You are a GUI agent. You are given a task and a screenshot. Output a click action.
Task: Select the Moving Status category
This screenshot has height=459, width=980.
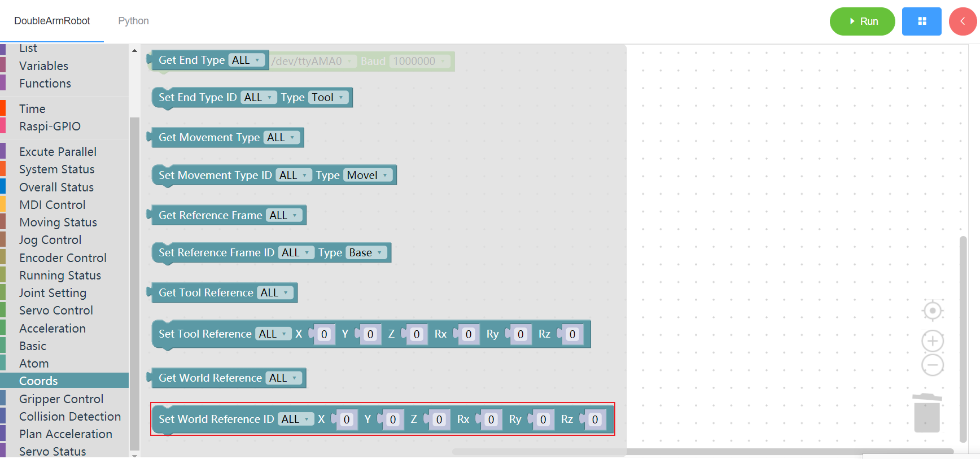64,222
